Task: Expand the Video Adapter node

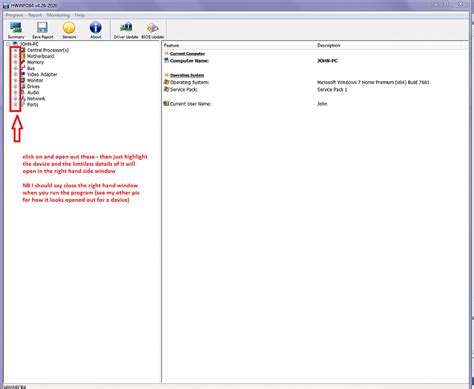Action: point(15,74)
